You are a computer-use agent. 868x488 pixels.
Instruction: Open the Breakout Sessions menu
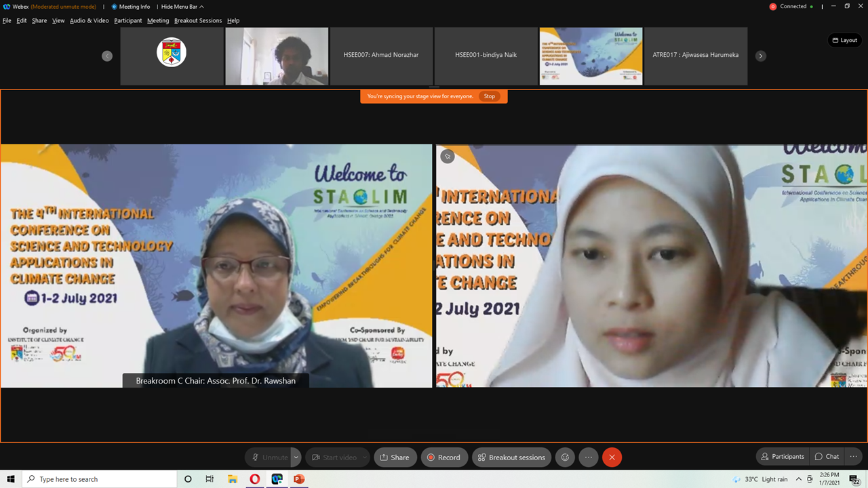(x=197, y=20)
